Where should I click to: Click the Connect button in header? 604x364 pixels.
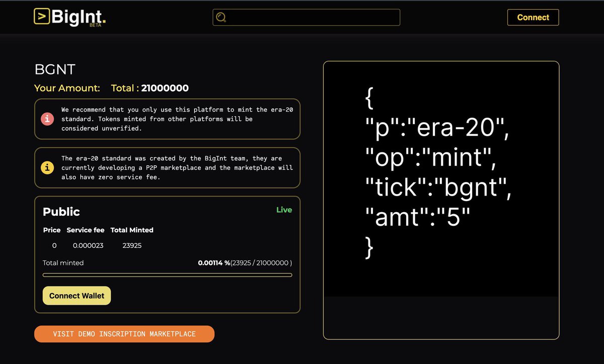click(533, 17)
